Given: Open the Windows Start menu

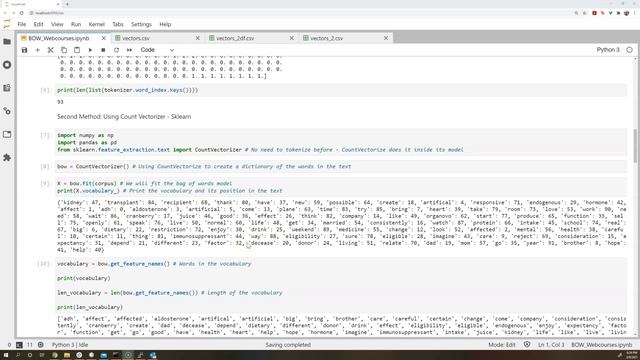Looking at the screenshot, I should coord(6,355).
